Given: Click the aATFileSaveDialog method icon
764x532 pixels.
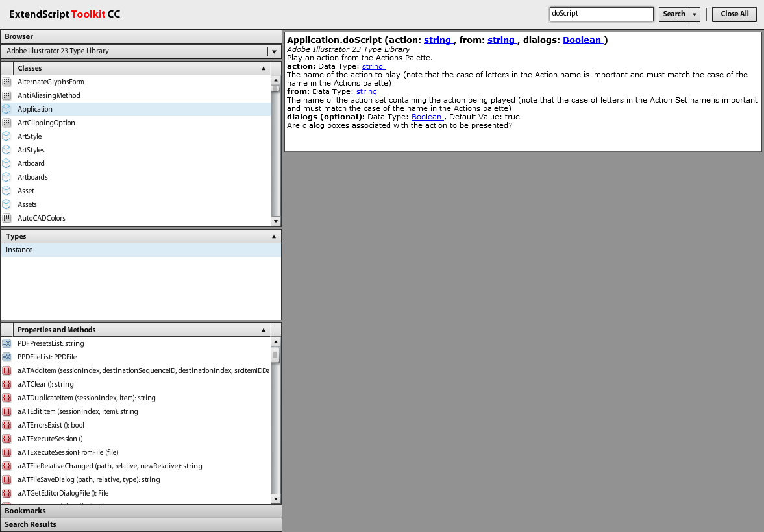Looking at the screenshot, I should pyautogui.click(x=7, y=480).
